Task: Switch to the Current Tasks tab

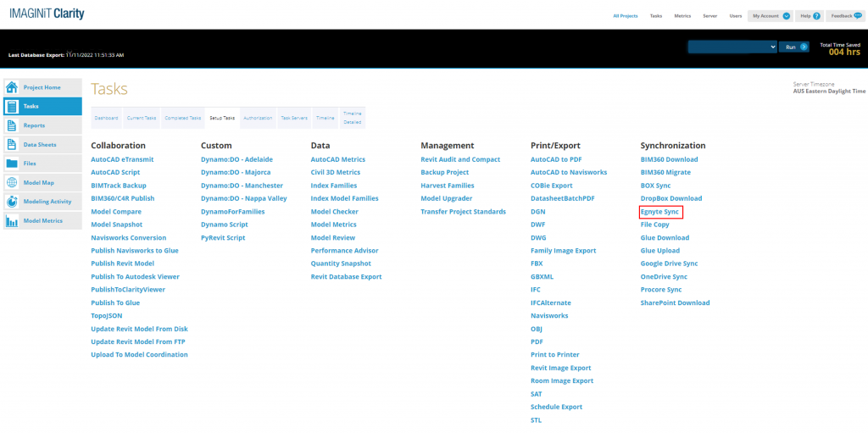Action: pos(142,118)
